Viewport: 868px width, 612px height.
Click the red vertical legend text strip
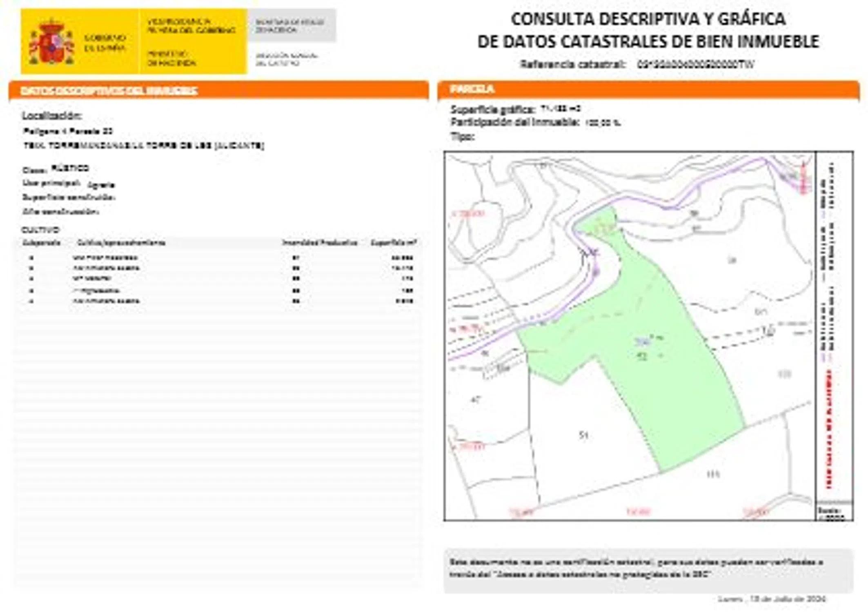pos(829,428)
